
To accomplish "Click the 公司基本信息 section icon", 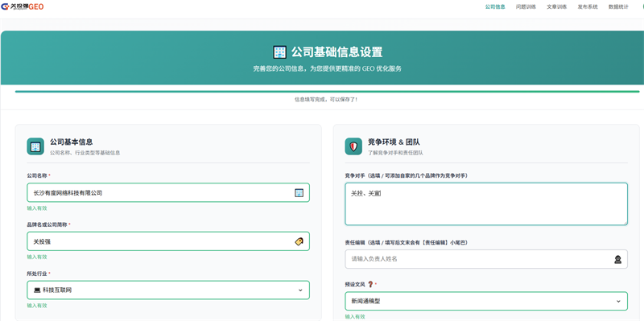I will pyautogui.click(x=35, y=146).
